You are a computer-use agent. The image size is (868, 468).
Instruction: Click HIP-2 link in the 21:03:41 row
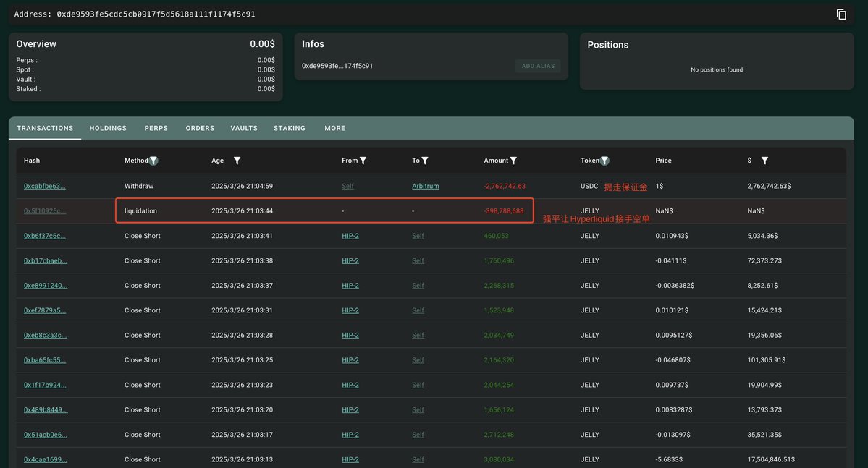click(x=350, y=236)
